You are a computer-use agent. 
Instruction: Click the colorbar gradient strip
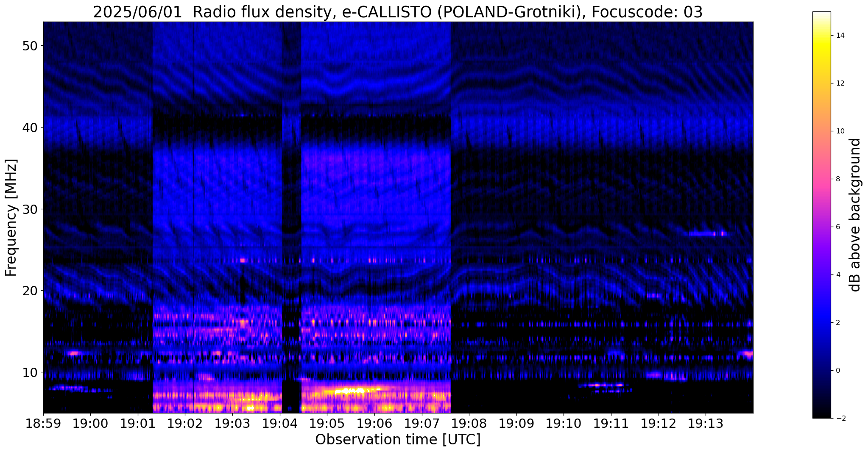[821, 215]
